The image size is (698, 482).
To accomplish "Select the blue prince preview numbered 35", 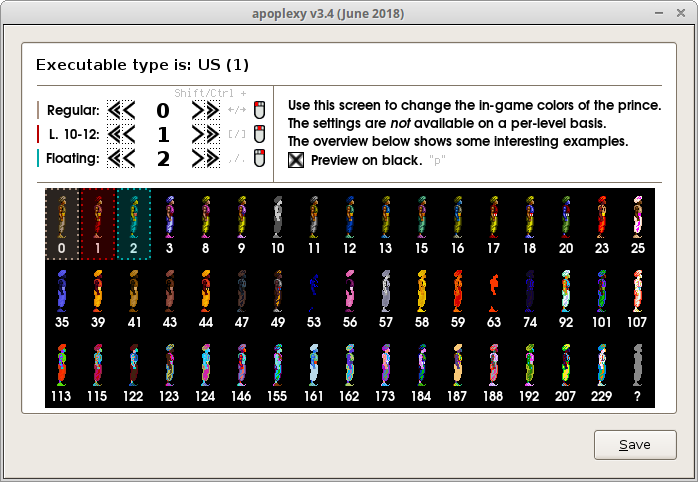I will pyautogui.click(x=62, y=298).
